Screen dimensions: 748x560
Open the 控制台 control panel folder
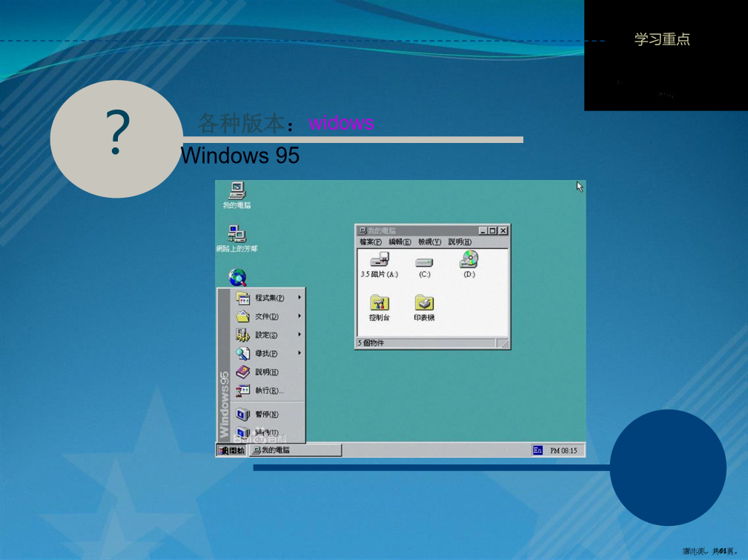[380, 308]
